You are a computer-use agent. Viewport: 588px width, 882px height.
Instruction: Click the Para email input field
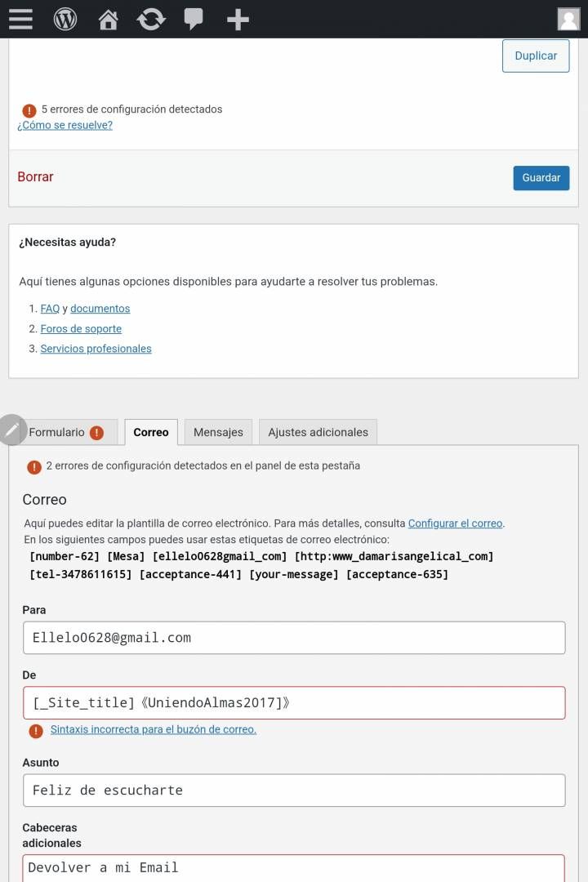point(294,637)
